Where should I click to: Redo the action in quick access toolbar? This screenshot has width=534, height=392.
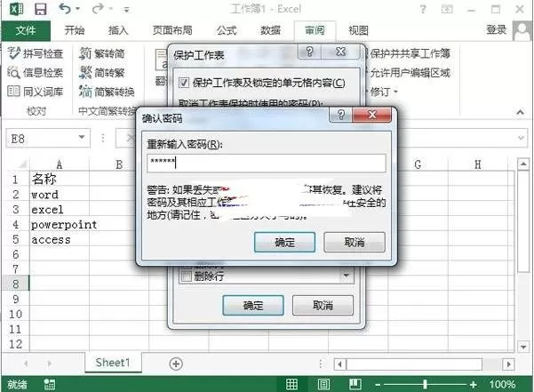point(98,9)
